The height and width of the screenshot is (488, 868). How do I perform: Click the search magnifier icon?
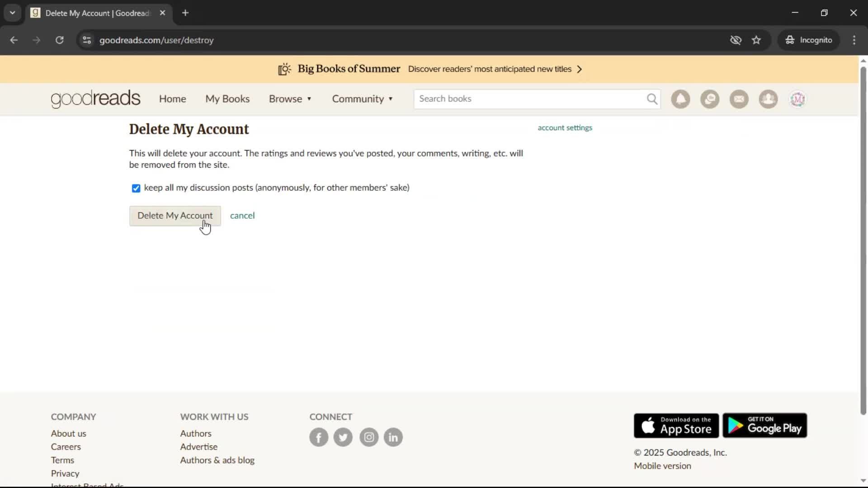pos(652,99)
